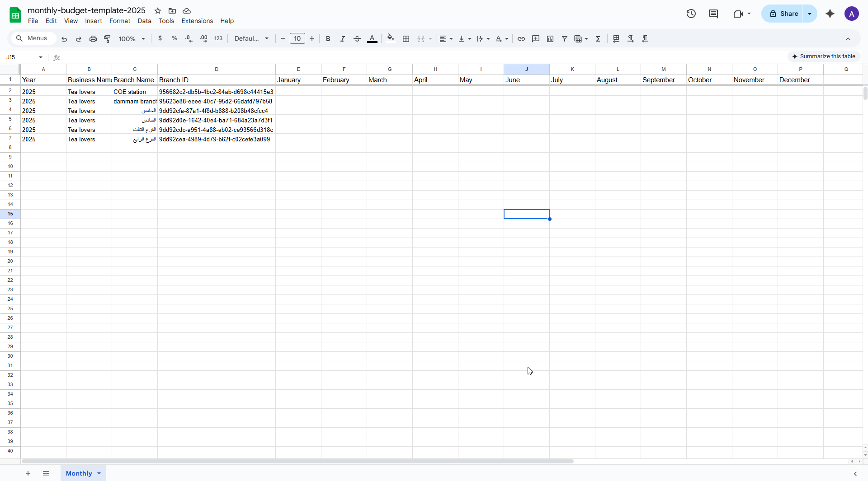Screen dimensions: 868x481
Task: Open version history
Action: 691,14
